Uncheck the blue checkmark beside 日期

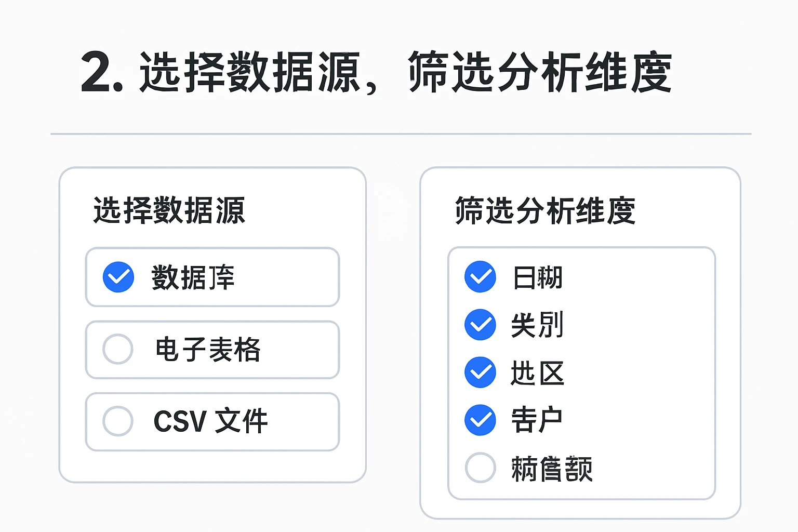(480, 277)
